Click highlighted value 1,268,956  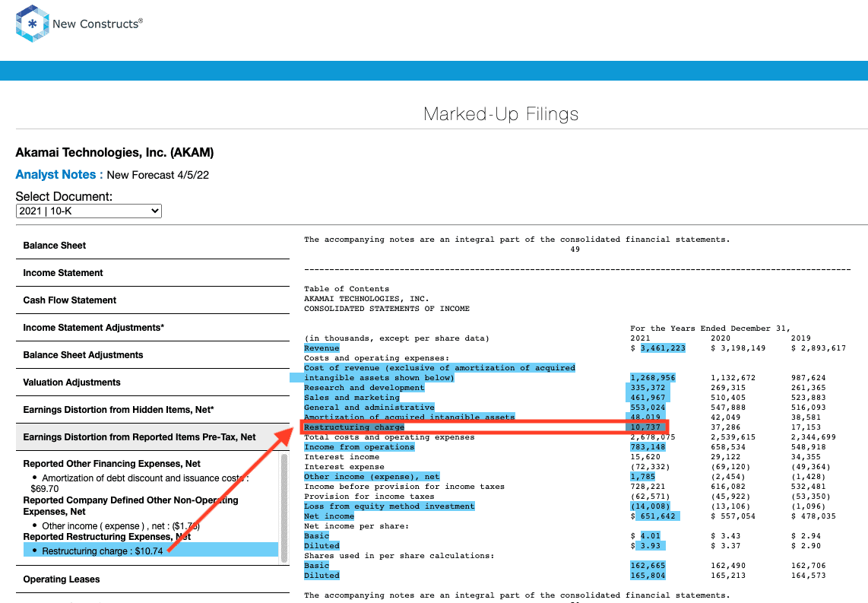(x=653, y=378)
